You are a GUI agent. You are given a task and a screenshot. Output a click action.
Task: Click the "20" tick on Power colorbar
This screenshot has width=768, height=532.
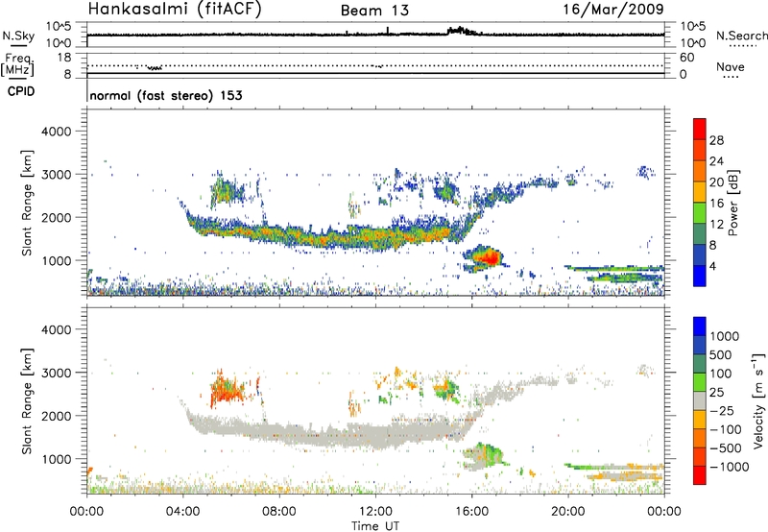tap(716, 182)
